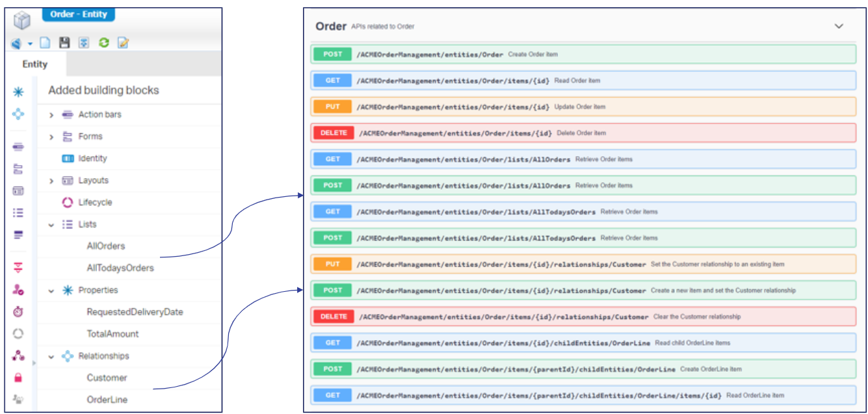The image size is (868, 414).
Task: Collapse the Order API section chevron
Action: click(x=839, y=26)
